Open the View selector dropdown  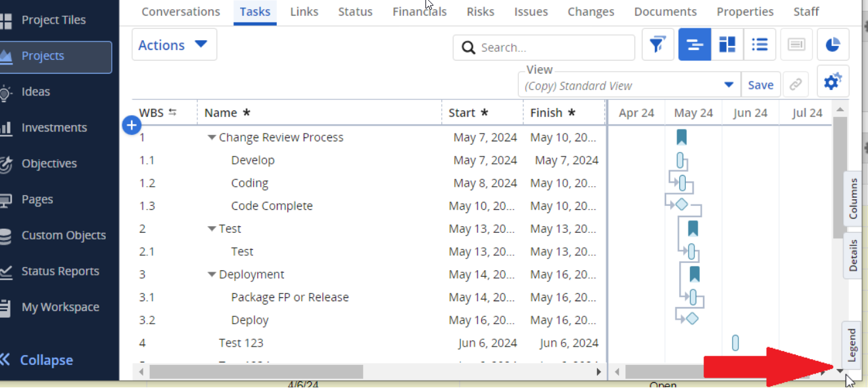728,85
